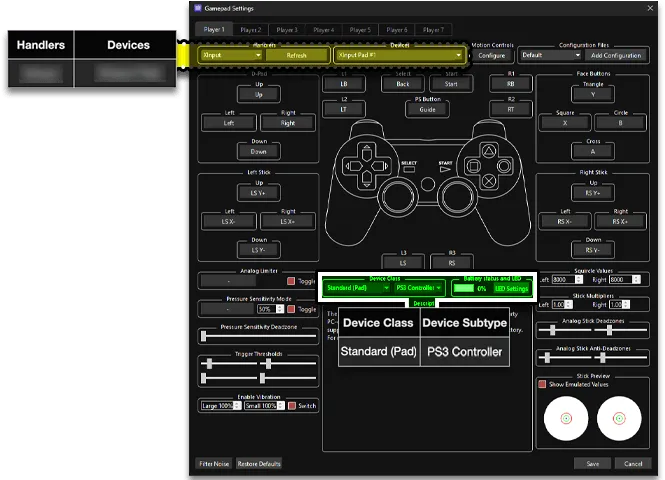
Task: Click Configure under Motion Controls
Action: point(492,55)
